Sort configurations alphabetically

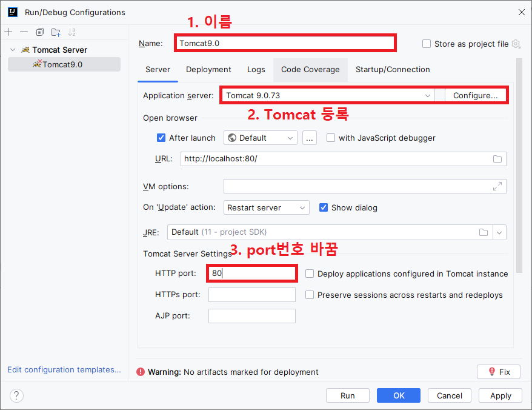pos(71,32)
